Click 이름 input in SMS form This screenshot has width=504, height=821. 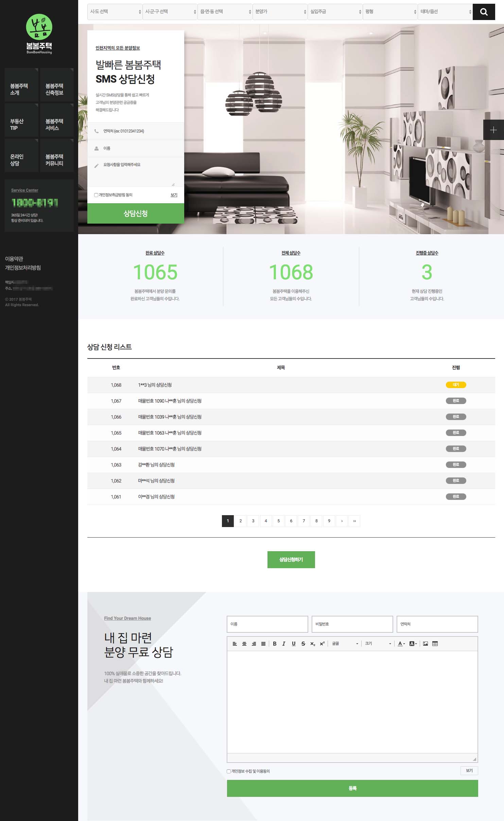point(136,149)
